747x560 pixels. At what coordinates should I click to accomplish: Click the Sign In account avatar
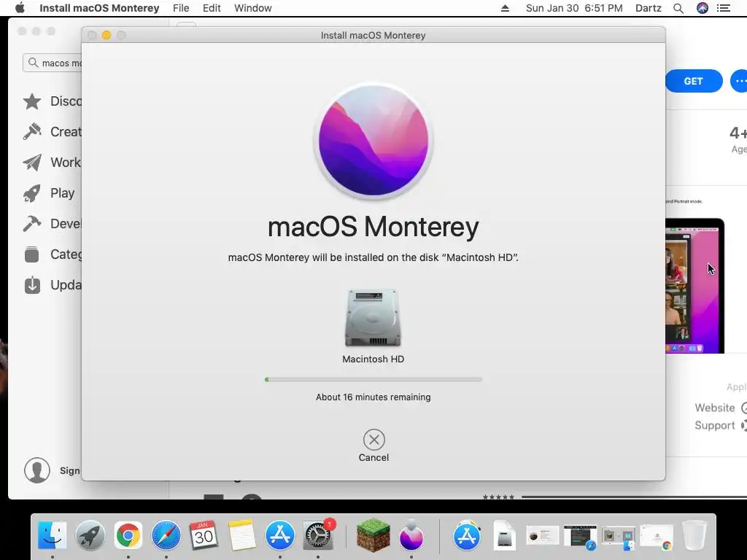(x=37, y=470)
